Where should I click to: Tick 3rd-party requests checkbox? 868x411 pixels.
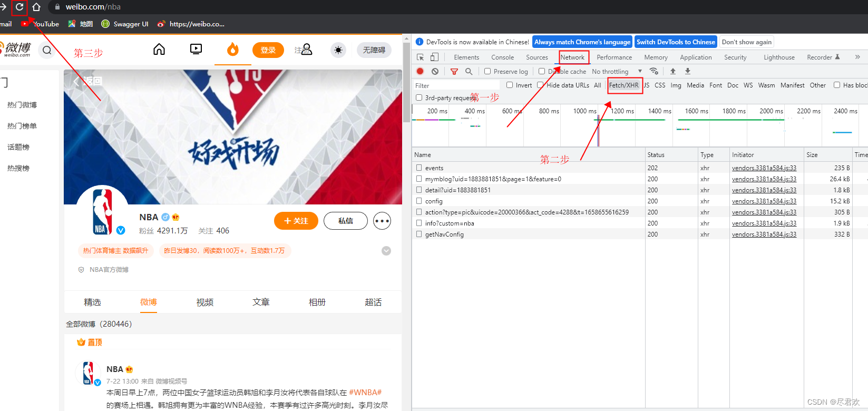click(x=419, y=97)
